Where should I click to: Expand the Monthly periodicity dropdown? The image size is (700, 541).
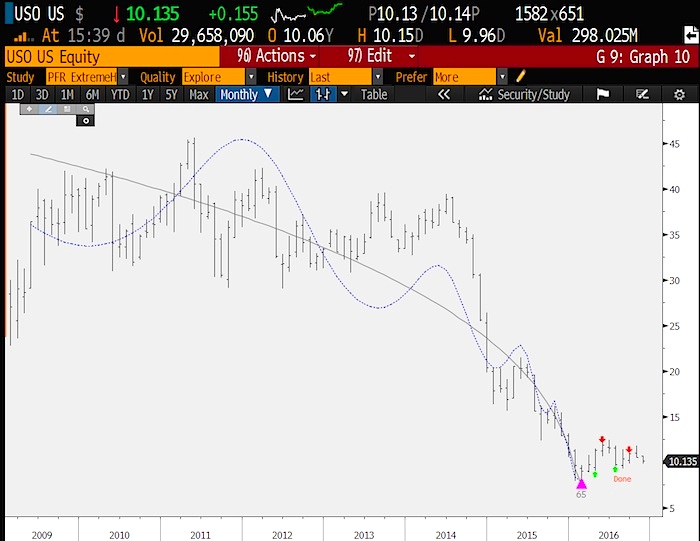247,94
